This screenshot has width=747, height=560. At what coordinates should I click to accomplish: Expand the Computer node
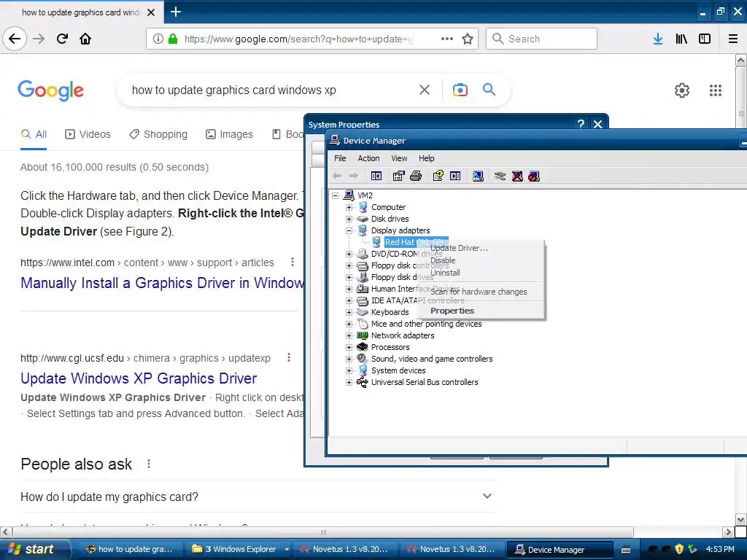point(349,207)
